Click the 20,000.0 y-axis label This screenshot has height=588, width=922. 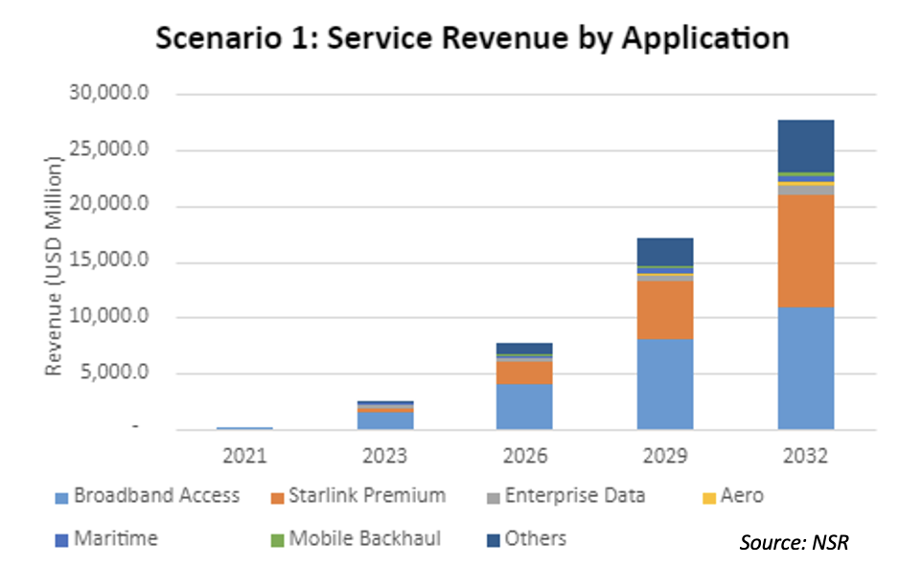pos(109,204)
